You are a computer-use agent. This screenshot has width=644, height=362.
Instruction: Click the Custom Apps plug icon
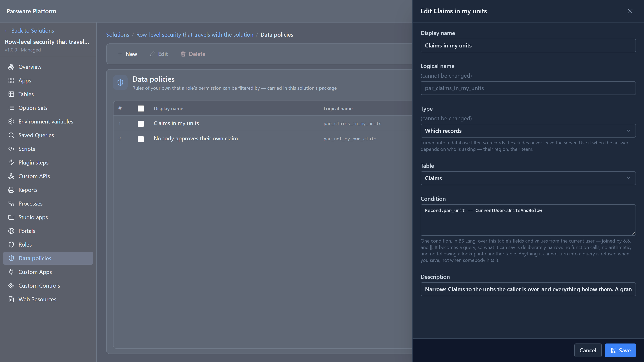point(11,272)
